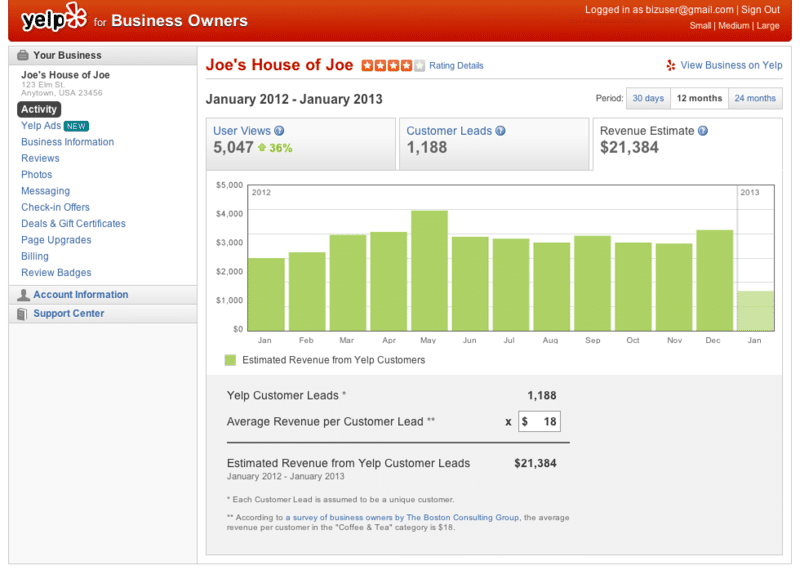This screenshot has width=800, height=570.
Task: Expand the Account Information section
Action: click(x=80, y=295)
